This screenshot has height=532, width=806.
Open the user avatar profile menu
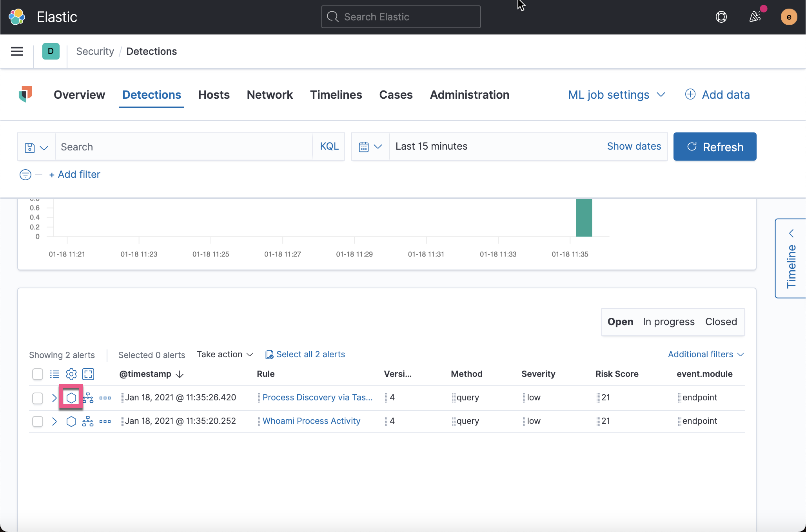[789, 17]
